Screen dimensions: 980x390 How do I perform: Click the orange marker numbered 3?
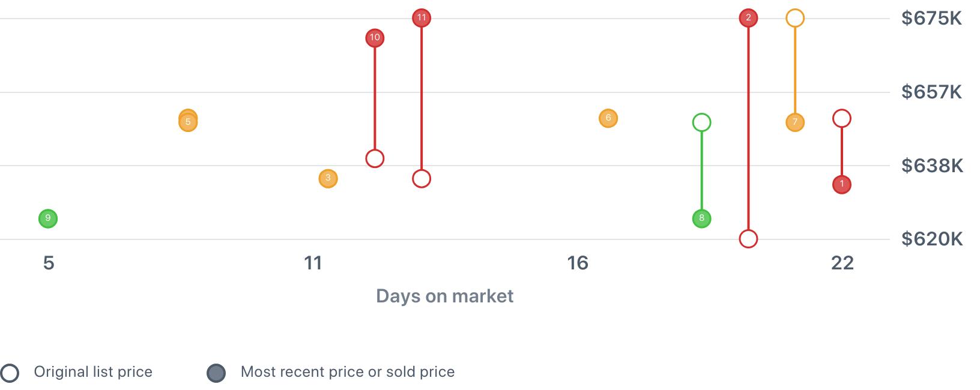(328, 179)
